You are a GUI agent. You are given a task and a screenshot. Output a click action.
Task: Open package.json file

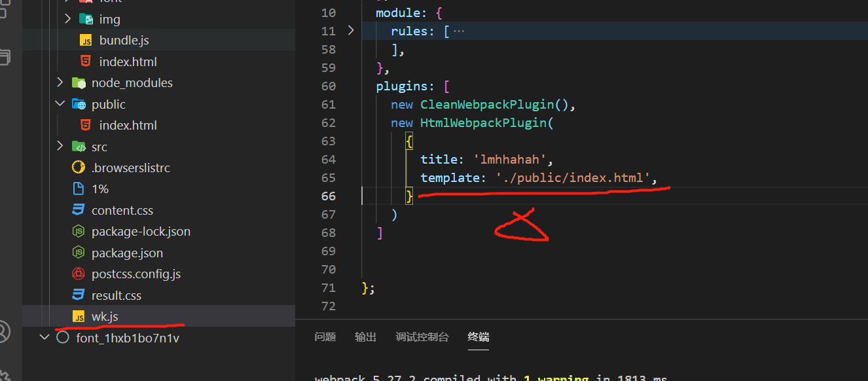point(127,253)
